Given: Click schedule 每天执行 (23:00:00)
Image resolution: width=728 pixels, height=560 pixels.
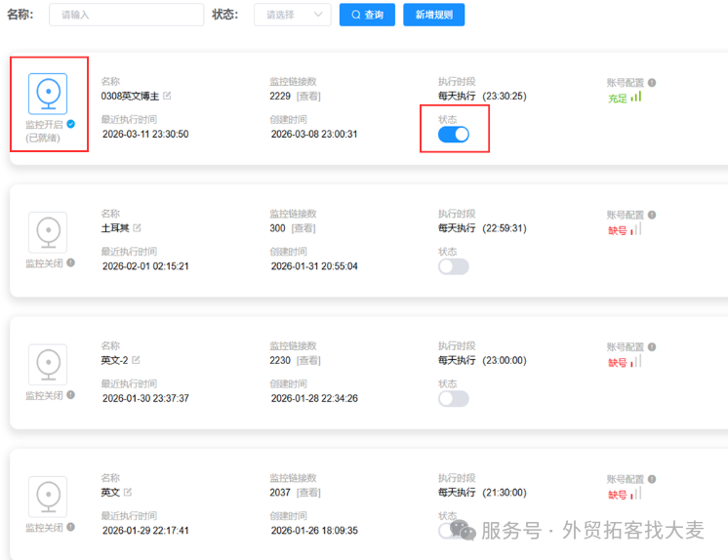Looking at the screenshot, I should [x=482, y=360].
